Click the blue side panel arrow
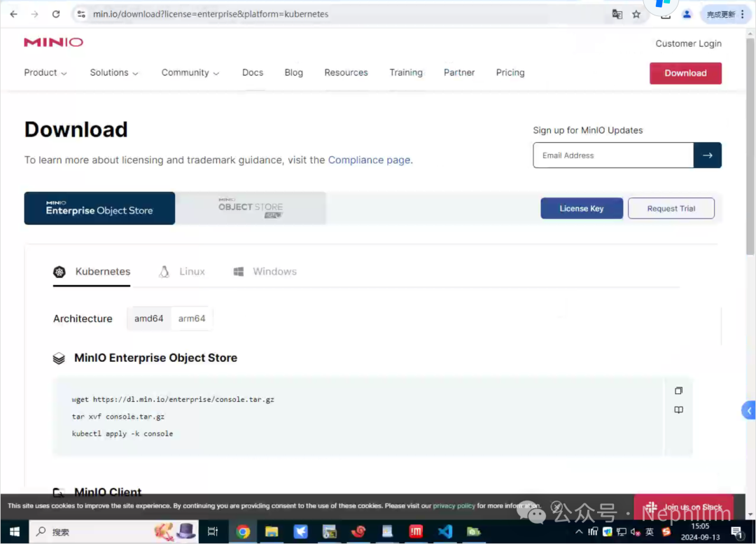Screen dimensions: 756x544 pos(749,411)
